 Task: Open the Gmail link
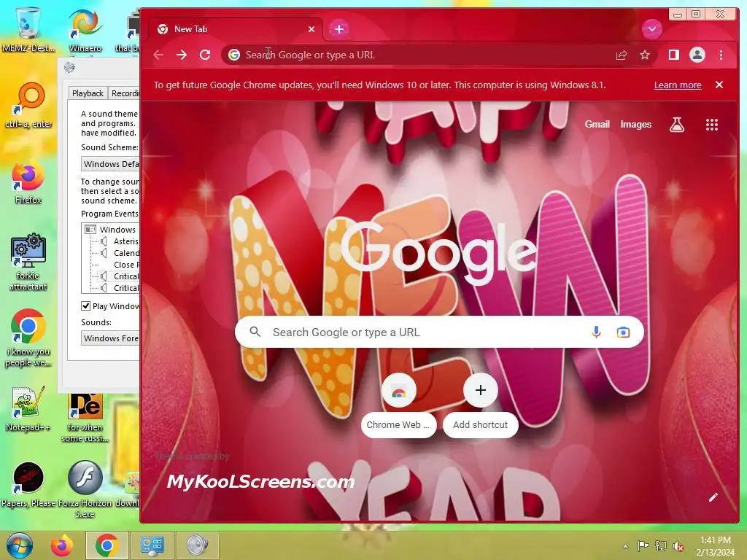[597, 124]
